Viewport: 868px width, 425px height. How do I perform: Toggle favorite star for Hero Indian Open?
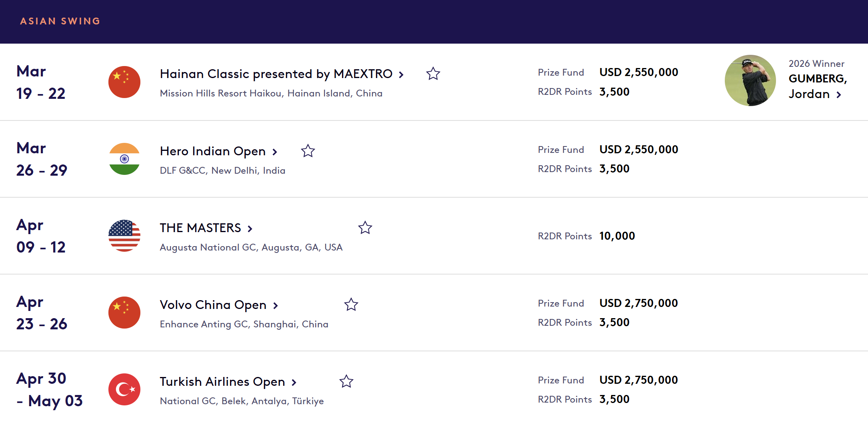click(308, 151)
